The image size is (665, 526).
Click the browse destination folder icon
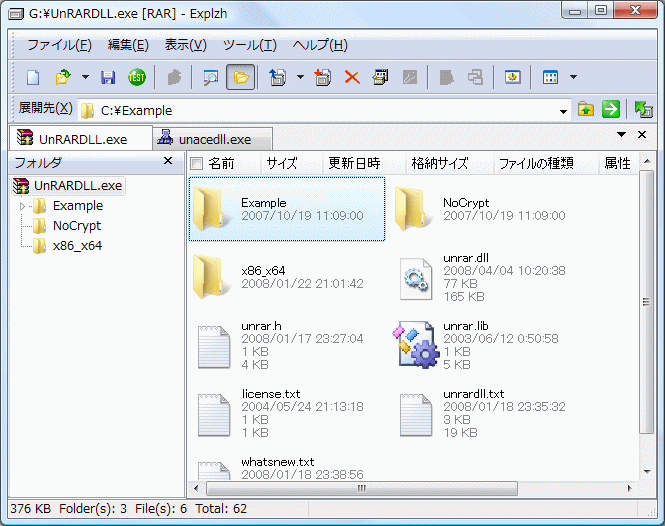coord(587,110)
